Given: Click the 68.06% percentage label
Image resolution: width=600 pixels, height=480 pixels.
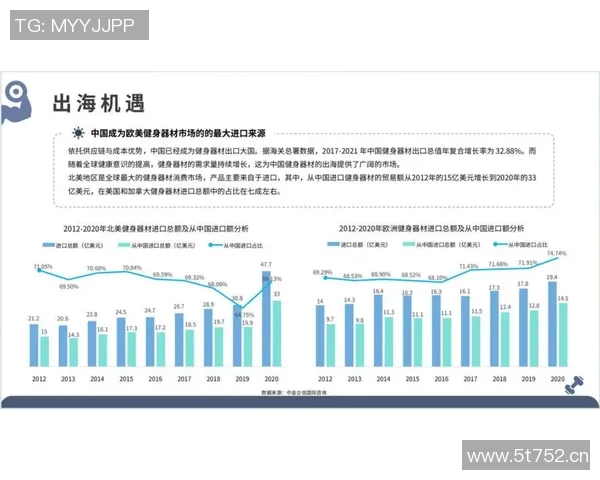Looking at the screenshot, I should 217,284.
